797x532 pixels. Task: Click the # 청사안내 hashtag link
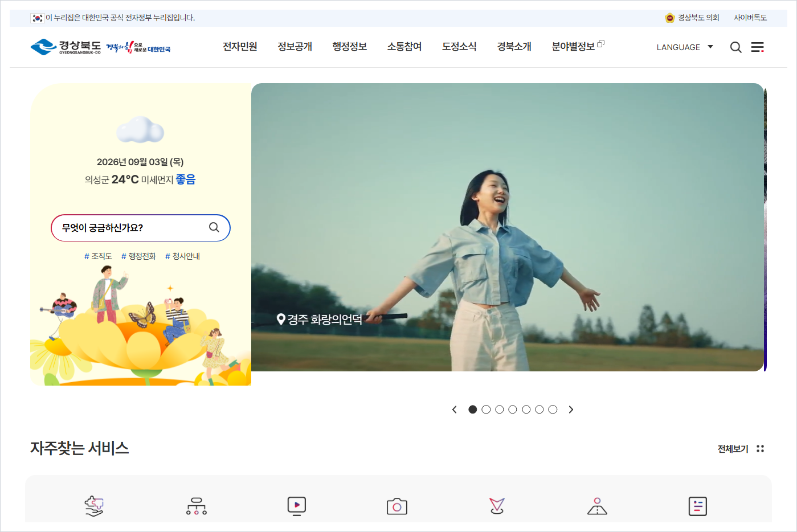click(x=182, y=256)
